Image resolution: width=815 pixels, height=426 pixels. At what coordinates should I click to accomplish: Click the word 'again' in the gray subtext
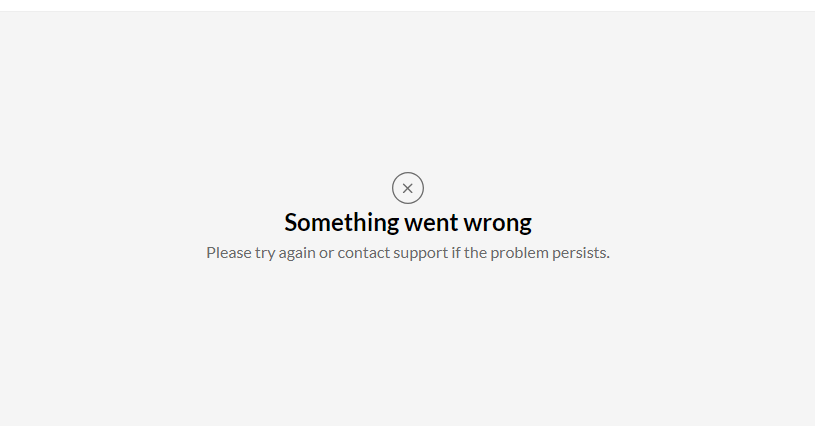coord(297,254)
